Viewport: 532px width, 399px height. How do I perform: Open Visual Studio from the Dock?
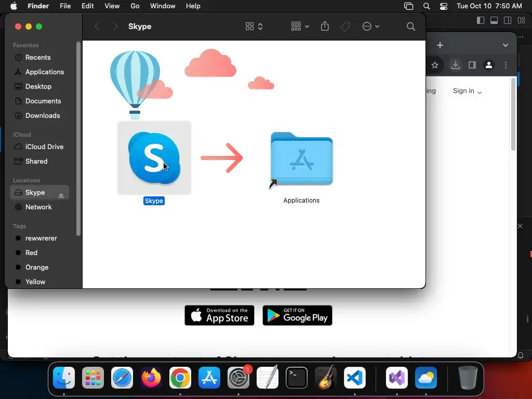[x=396, y=378]
